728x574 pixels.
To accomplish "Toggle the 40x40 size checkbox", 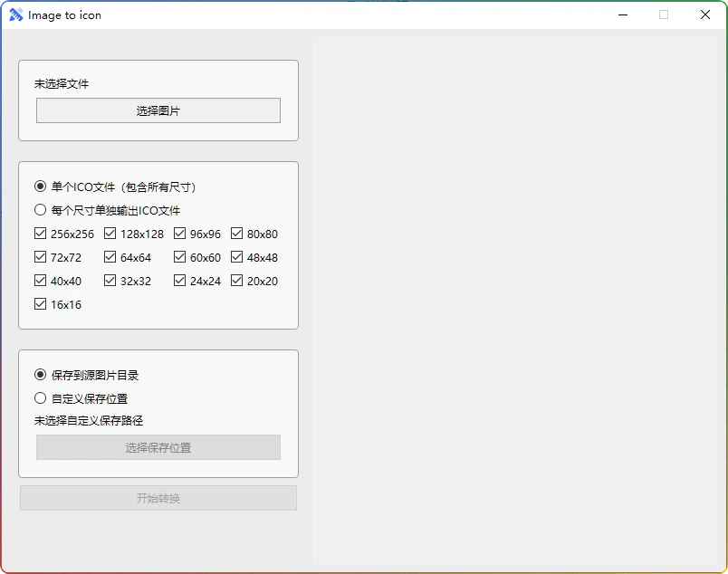I will [x=41, y=281].
